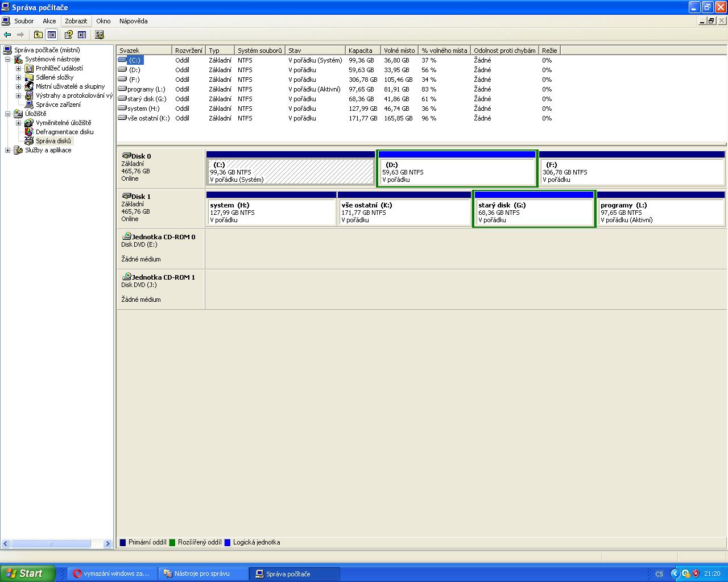Click the disk settings icon at toolbar end

click(x=100, y=35)
